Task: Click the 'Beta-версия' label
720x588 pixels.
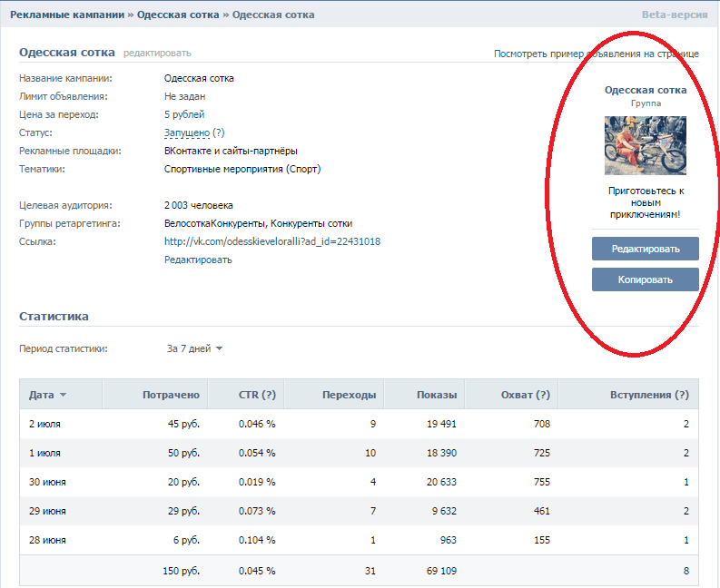Action: tap(675, 15)
